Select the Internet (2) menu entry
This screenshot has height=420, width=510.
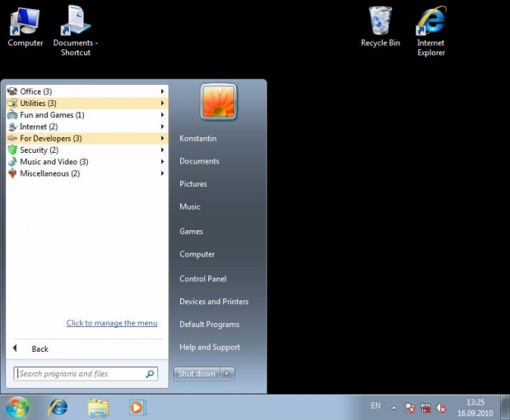tap(87, 127)
